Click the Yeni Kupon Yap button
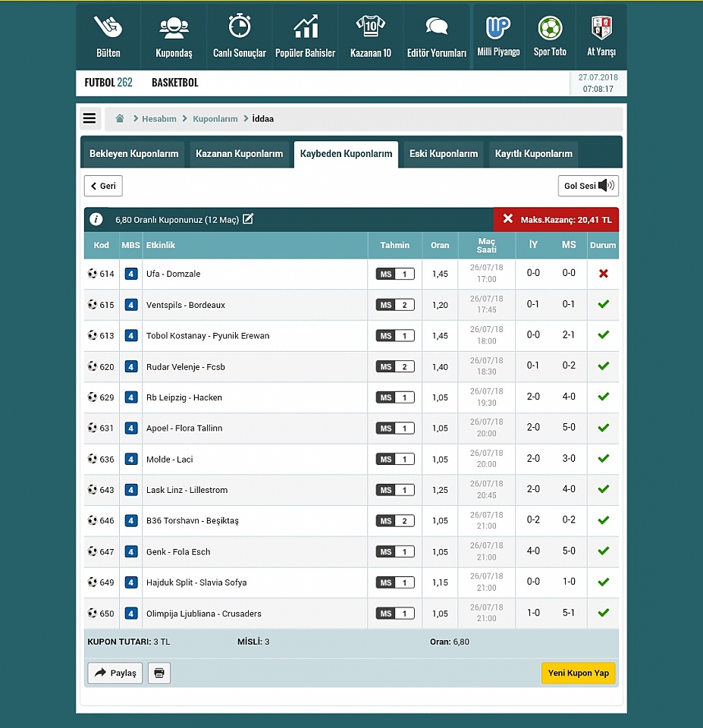 pos(578,673)
